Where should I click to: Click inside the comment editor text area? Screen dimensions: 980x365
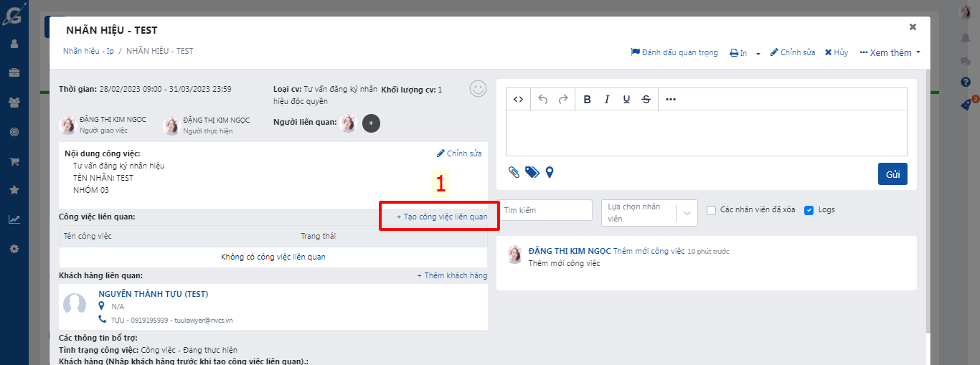point(707,133)
